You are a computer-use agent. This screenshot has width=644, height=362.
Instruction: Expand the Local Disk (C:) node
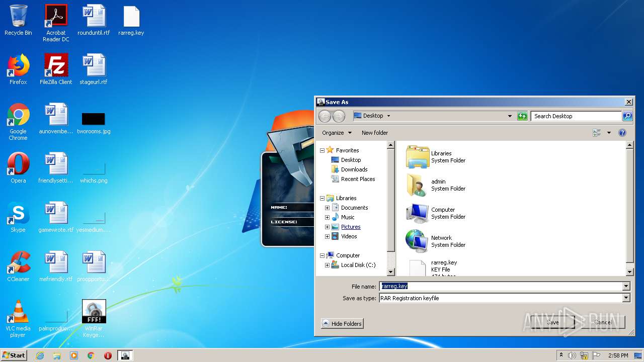pos(327,265)
